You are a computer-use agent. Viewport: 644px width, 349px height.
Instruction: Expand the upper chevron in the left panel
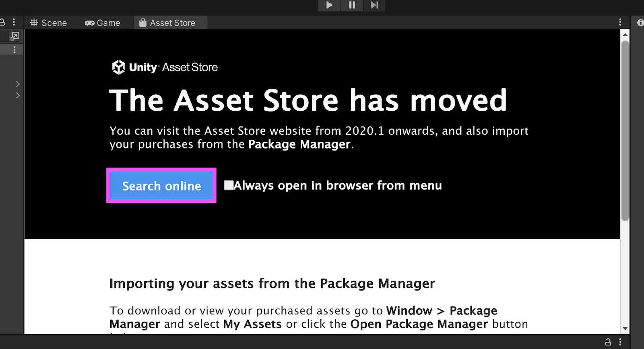pos(18,84)
